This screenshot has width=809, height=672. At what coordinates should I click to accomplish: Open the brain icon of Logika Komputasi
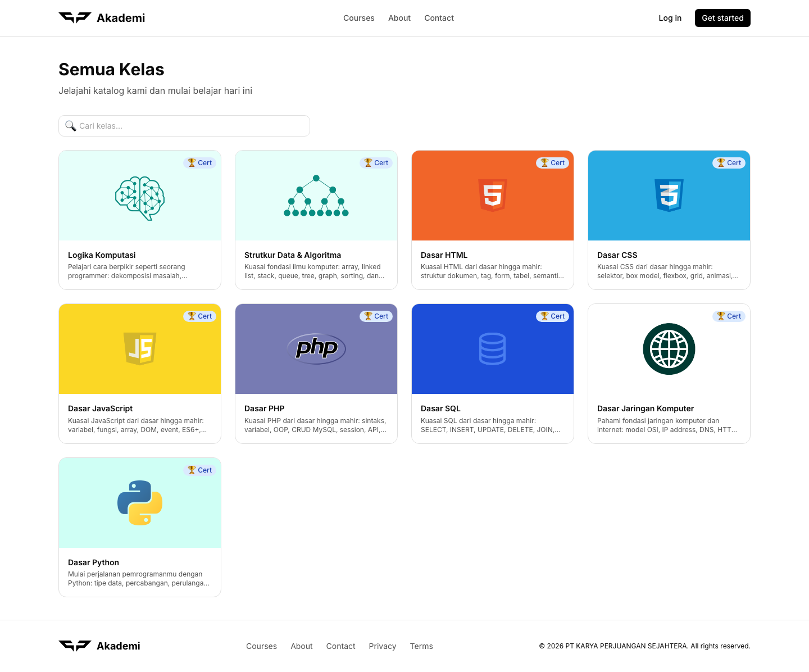coord(140,198)
